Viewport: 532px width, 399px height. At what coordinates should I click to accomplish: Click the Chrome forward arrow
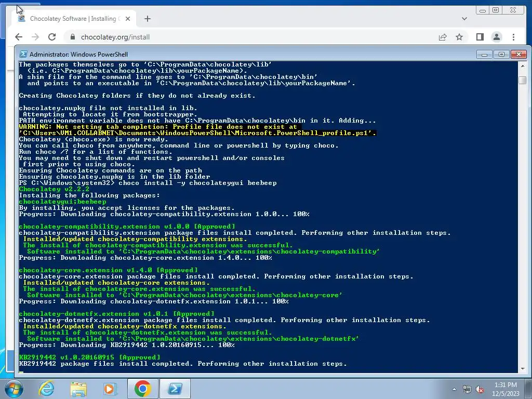point(35,37)
